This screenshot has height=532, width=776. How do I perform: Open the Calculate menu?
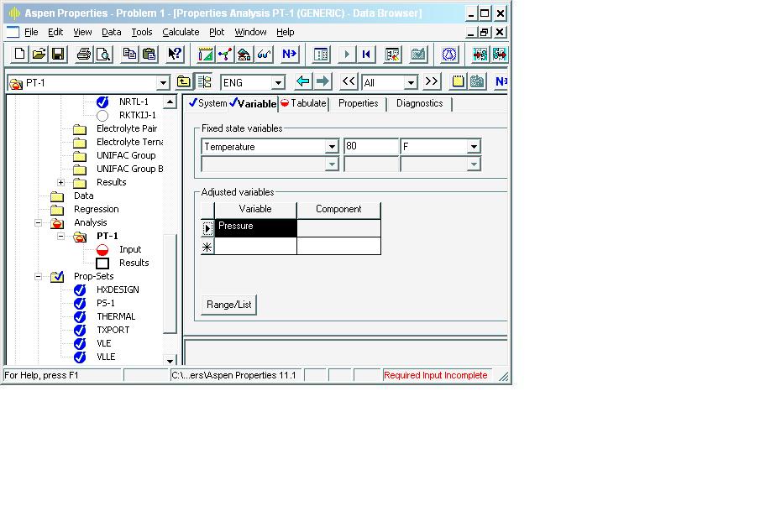tap(181, 32)
